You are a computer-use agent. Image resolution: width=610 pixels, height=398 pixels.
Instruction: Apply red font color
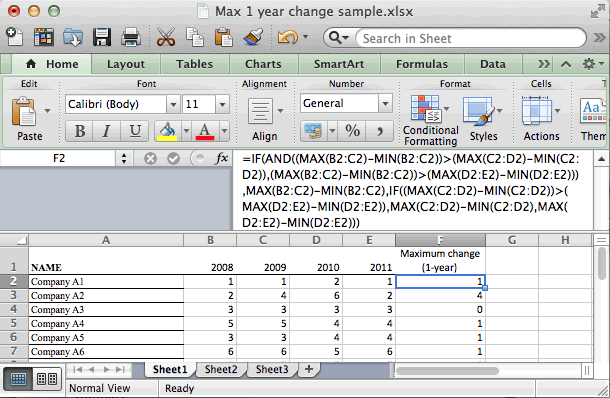(205, 131)
